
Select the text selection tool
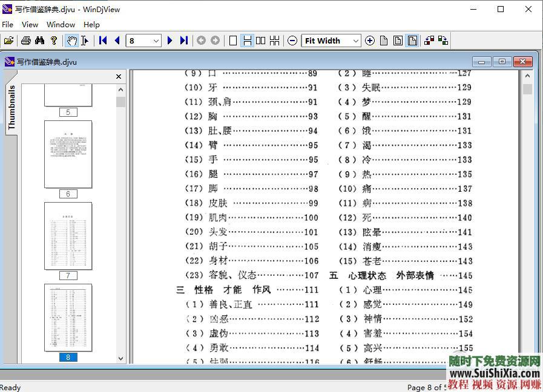click(x=86, y=41)
